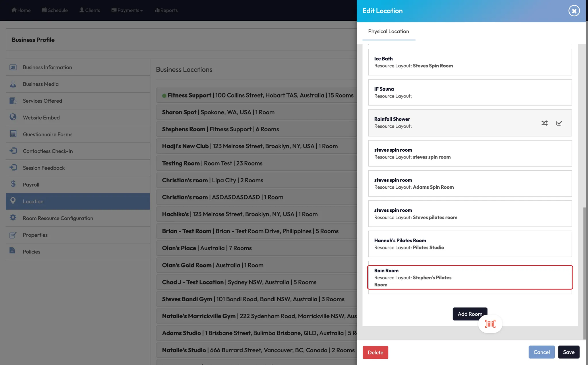Viewport: 588px width, 365px height.
Task: Click the barcode scanner floating icon
Action: tap(490, 324)
